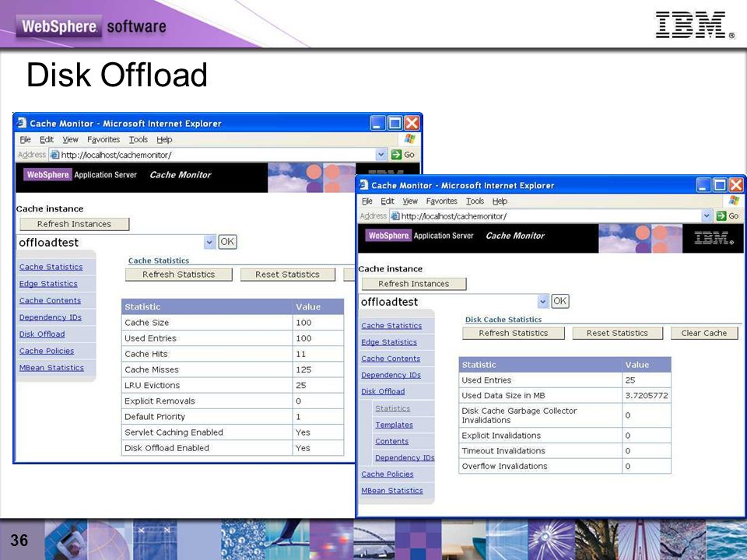This screenshot has height=560, width=747.
Task: Click the Cache Misses value 125
Action: pyautogui.click(x=303, y=369)
